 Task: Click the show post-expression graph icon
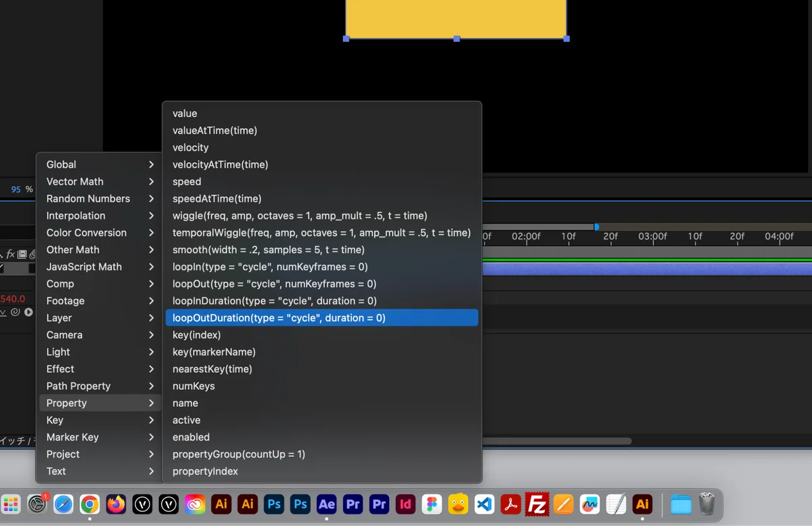pos(3,312)
